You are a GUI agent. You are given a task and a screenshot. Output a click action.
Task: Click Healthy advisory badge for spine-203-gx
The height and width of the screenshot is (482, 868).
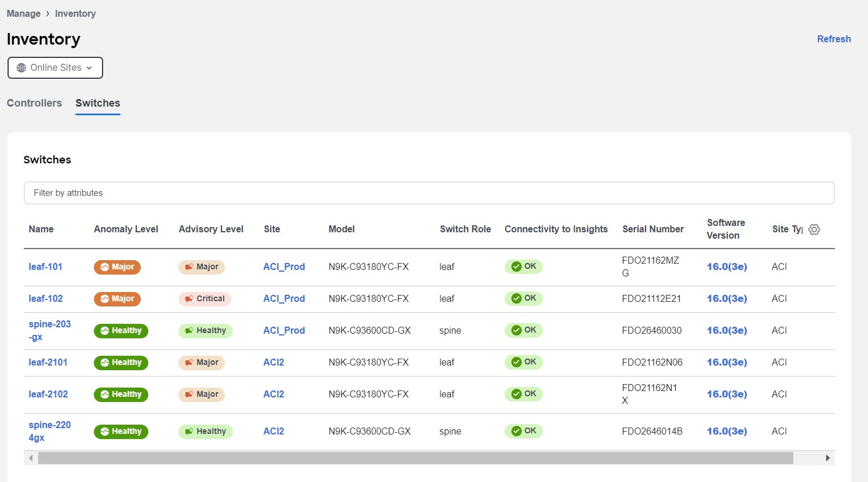pyautogui.click(x=206, y=331)
